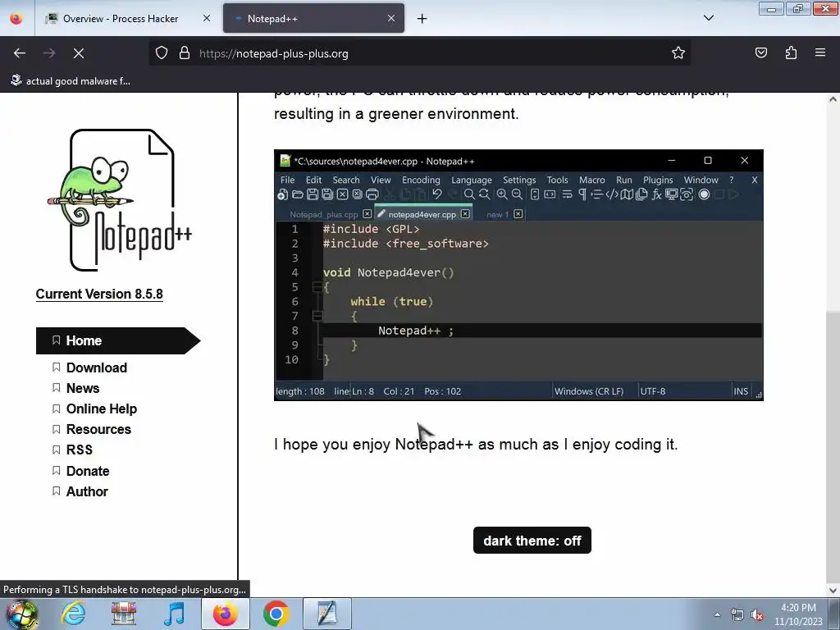840x630 pixels.
Task: Close the Notepad++ browser tab
Action: pyautogui.click(x=391, y=18)
